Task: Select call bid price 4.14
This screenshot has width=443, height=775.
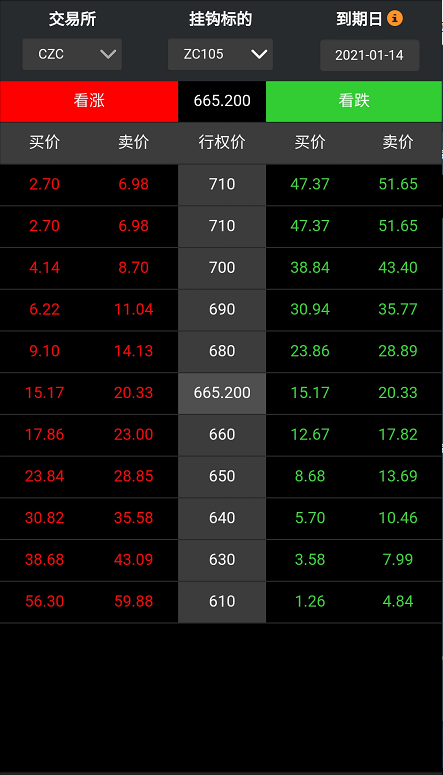Action: click(x=44, y=267)
